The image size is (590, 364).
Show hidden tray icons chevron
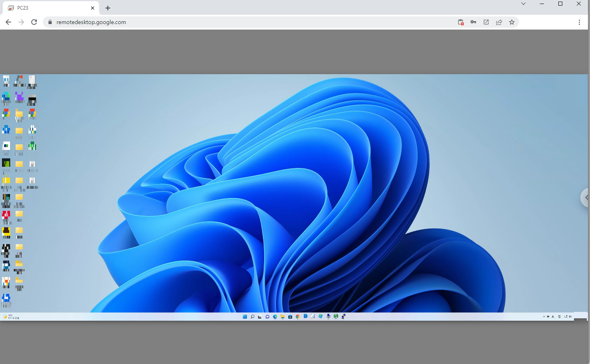[x=544, y=317]
